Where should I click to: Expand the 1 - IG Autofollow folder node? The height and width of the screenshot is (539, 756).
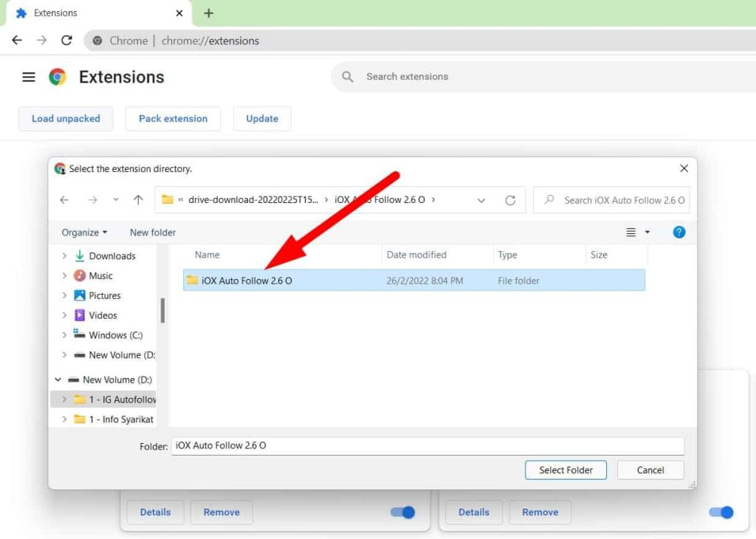(x=64, y=399)
